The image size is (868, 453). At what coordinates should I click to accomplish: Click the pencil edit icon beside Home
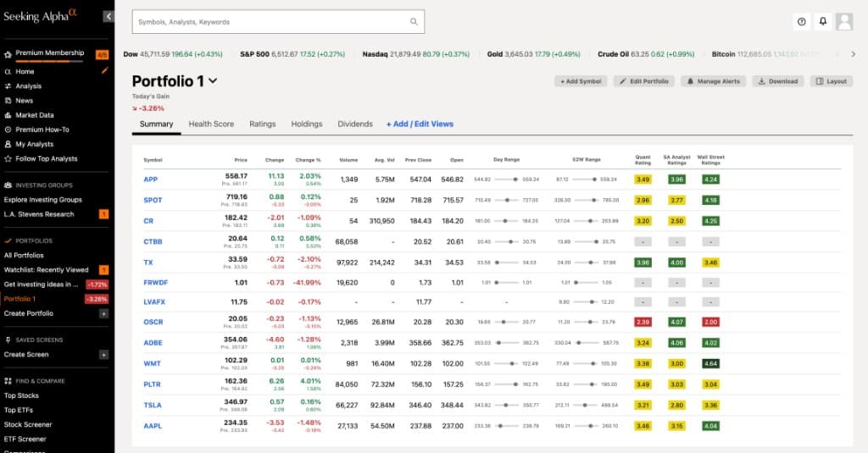[x=104, y=70]
